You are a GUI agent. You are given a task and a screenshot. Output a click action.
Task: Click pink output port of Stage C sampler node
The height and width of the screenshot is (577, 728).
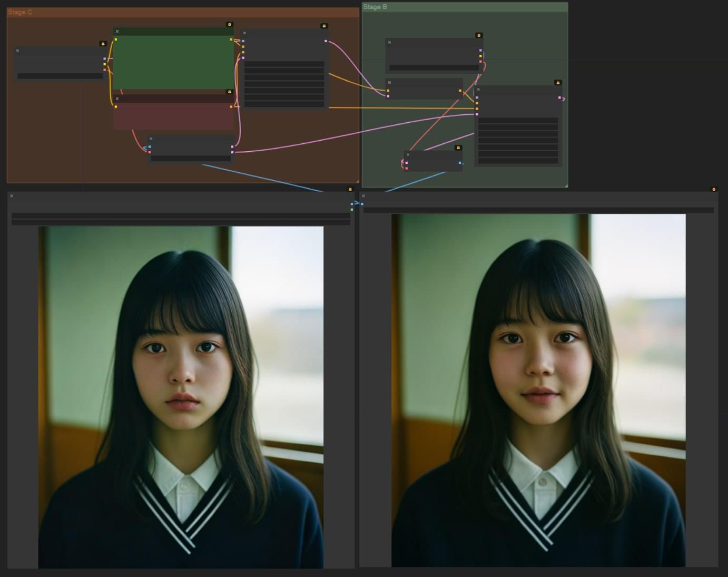click(x=326, y=41)
